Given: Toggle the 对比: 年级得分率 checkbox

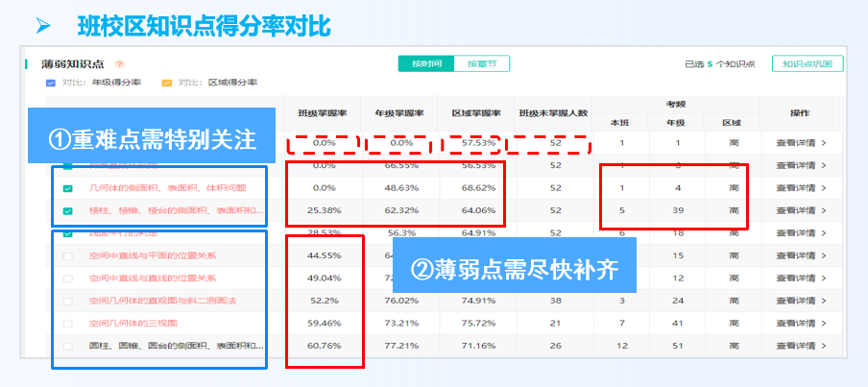Looking at the screenshot, I should click(x=50, y=83).
